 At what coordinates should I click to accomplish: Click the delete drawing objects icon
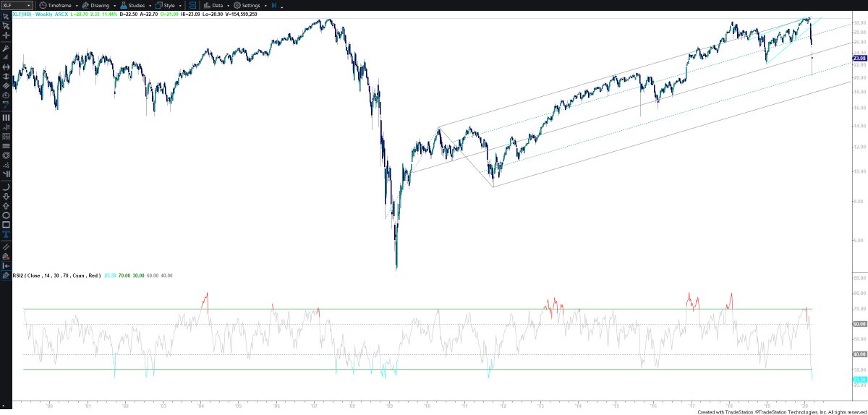pyautogui.click(x=6, y=255)
